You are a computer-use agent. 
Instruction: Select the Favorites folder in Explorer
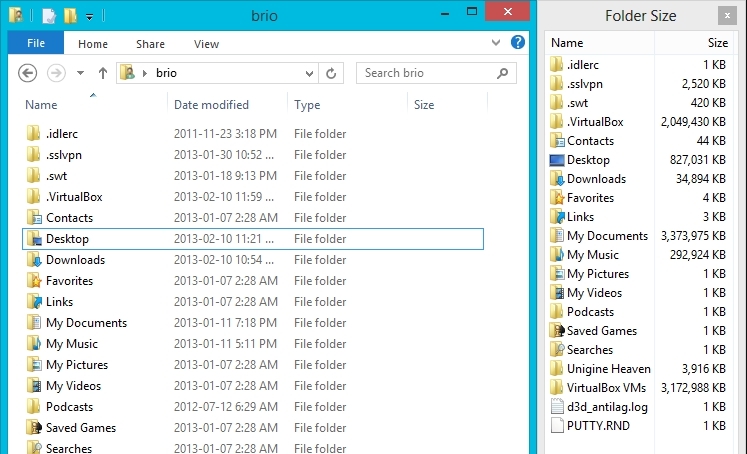coord(253,281)
